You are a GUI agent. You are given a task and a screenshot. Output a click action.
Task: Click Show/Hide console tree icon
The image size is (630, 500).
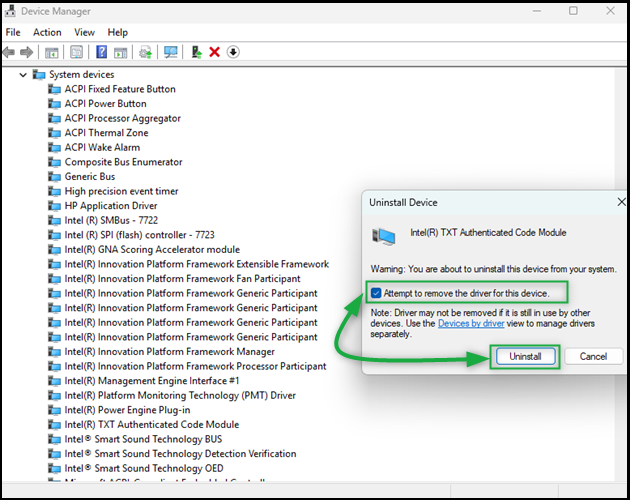[51, 52]
